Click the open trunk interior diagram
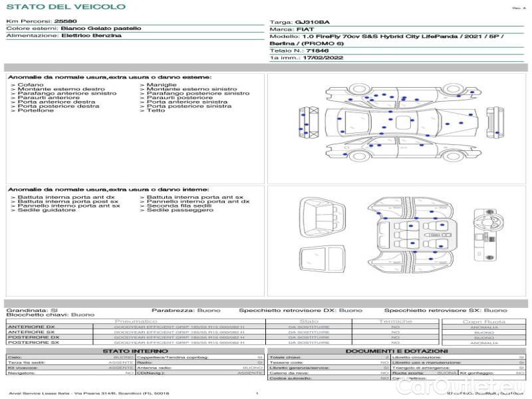 click(x=323, y=217)
